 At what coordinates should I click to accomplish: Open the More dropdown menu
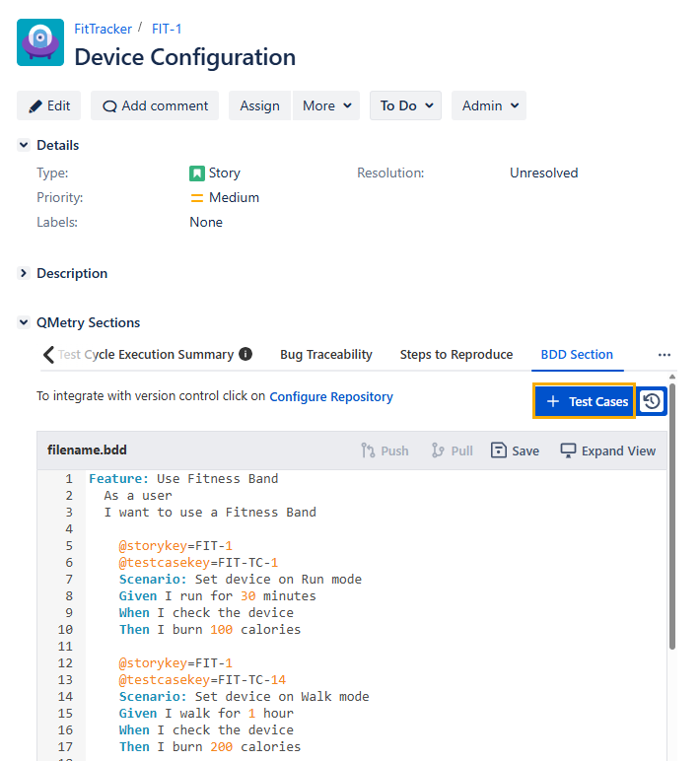pos(326,105)
